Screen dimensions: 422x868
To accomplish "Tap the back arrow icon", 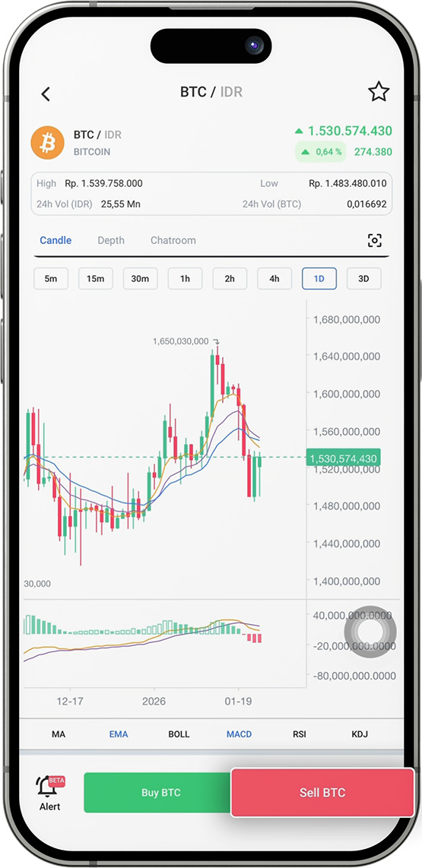I will 46,94.
